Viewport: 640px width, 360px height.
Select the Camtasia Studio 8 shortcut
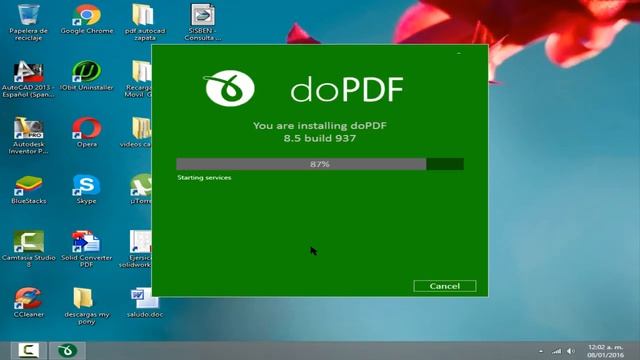pos(28,249)
